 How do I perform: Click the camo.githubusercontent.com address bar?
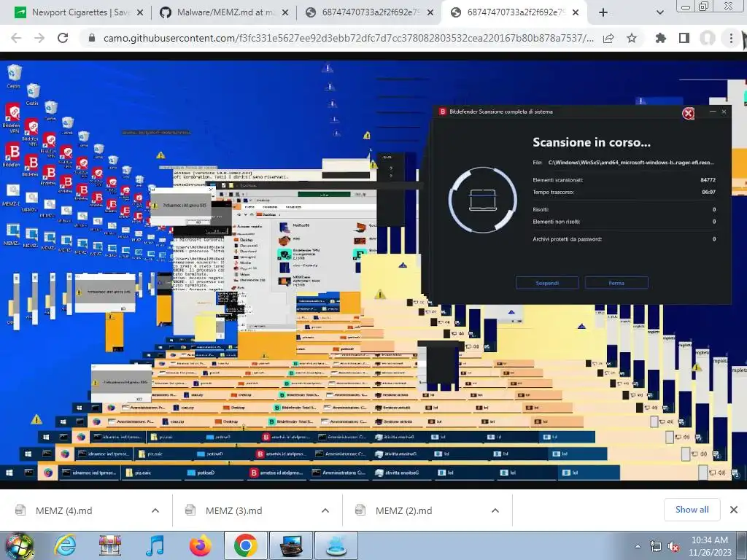click(348, 38)
